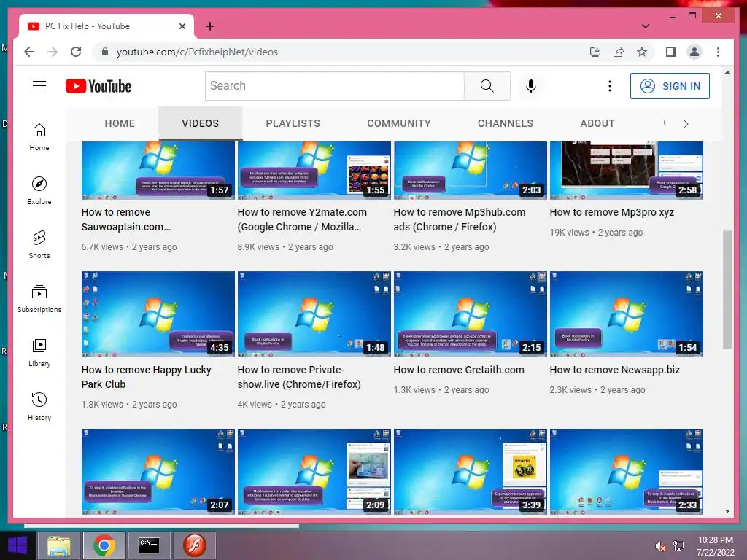Open History in the left sidebar
Image resolution: width=747 pixels, height=560 pixels.
point(39,406)
